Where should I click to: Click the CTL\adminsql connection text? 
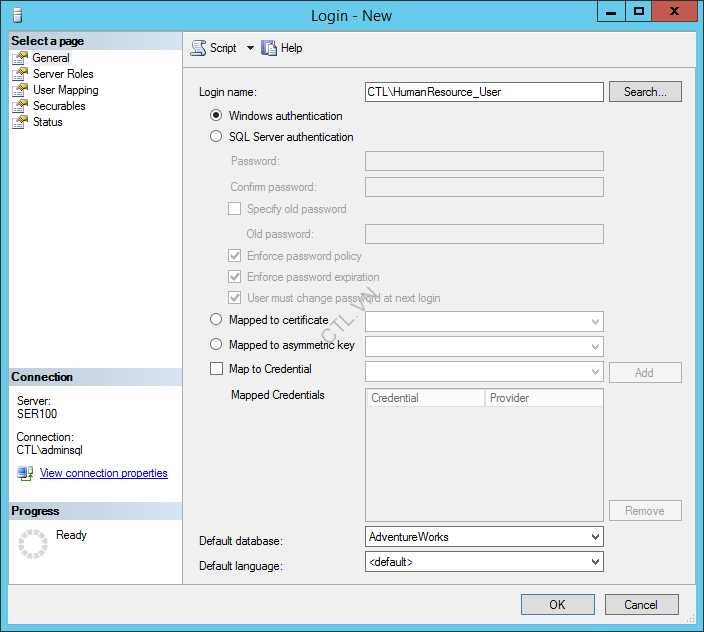click(49, 450)
